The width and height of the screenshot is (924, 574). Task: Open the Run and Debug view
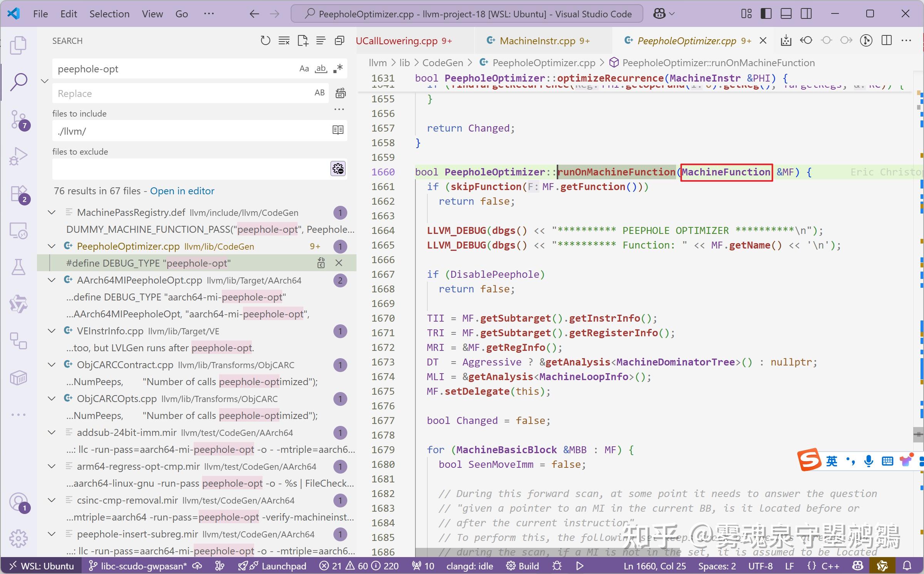tap(18, 156)
